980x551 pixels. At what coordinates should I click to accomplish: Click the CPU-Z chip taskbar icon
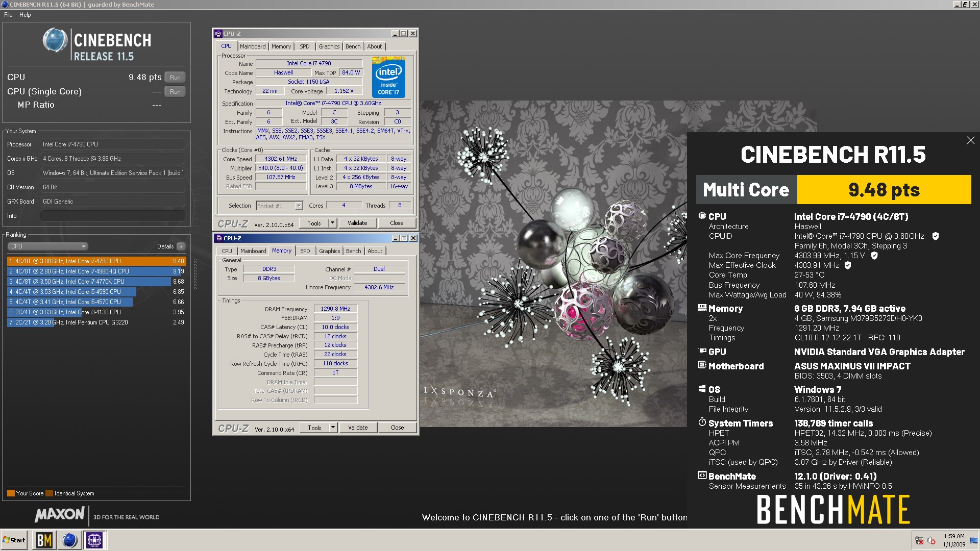click(94, 540)
